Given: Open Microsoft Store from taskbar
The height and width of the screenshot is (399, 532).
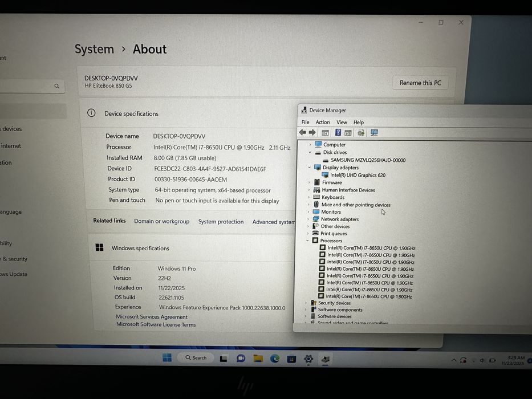Looking at the screenshot, I should point(291,359).
